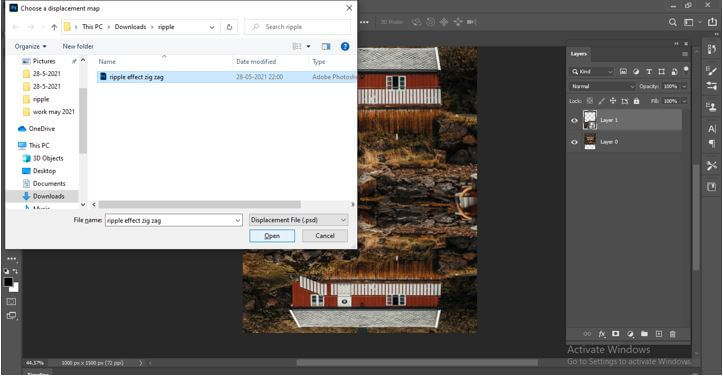This screenshot has width=723, height=376.
Task: Filter layers by pixel layer icon
Action: click(623, 72)
